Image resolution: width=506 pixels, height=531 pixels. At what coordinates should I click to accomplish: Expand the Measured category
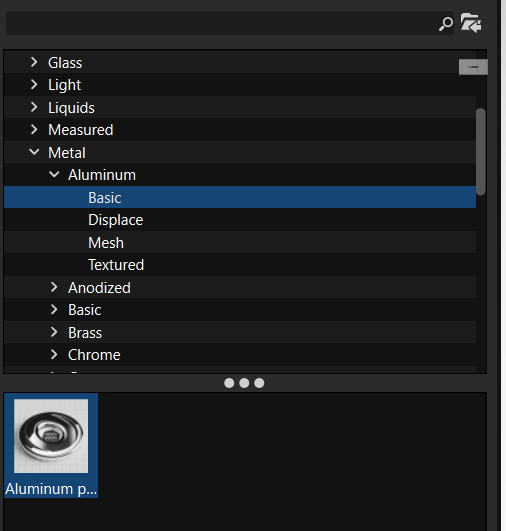coord(34,130)
